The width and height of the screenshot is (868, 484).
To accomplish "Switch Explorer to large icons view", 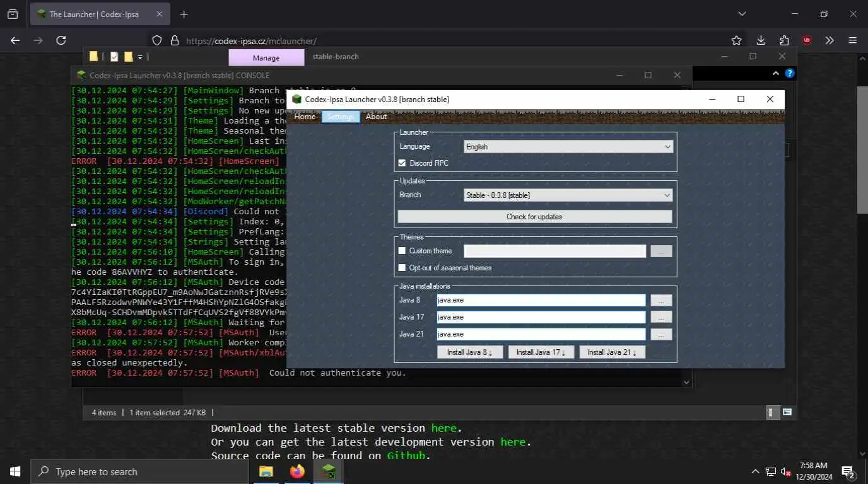I will point(787,412).
